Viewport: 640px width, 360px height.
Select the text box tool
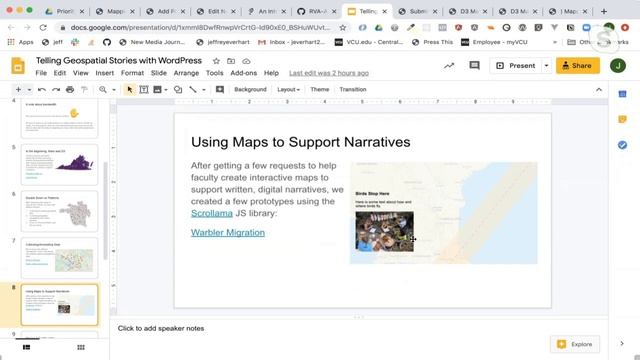(x=144, y=89)
